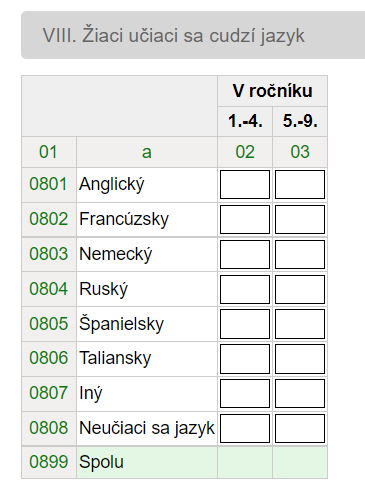Click the Ruský input under column 03
The height and width of the screenshot is (491, 365).
click(x=300, y=289)
